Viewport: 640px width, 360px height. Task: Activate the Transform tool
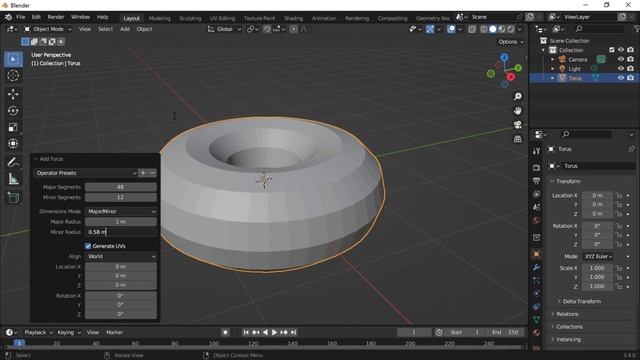[x=13, y=143]
